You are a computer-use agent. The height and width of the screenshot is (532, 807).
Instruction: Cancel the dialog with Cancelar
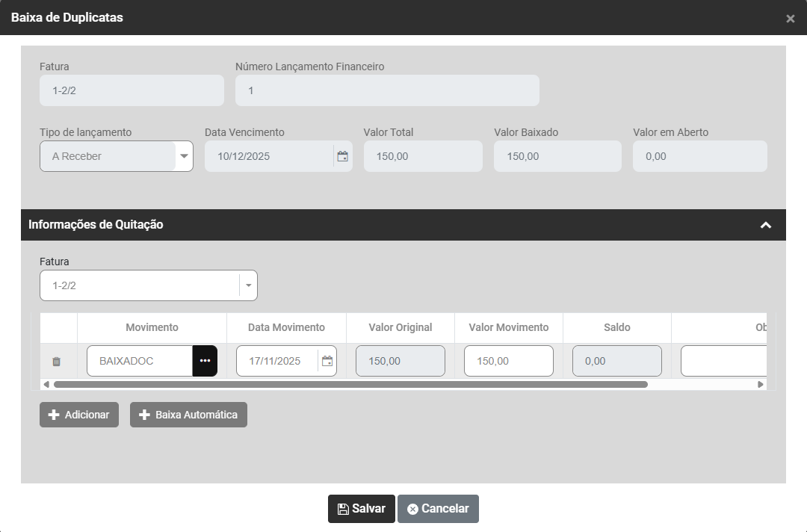click(438, 509)
